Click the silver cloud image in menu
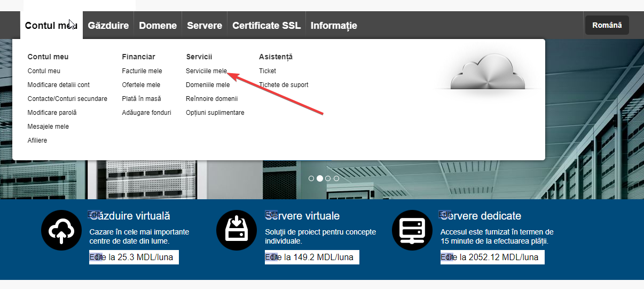 click(x=489, y=73)
